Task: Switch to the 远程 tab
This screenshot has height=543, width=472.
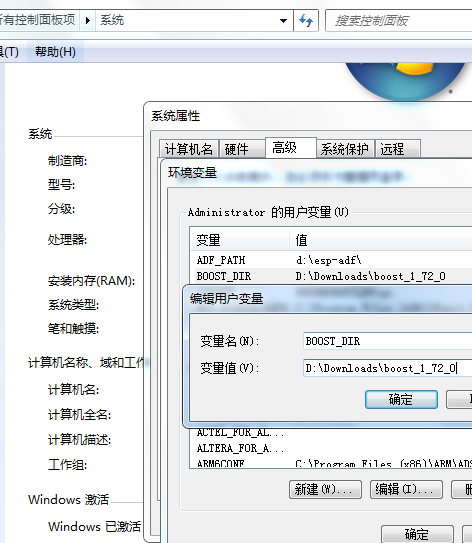Action: click(398, 149)
